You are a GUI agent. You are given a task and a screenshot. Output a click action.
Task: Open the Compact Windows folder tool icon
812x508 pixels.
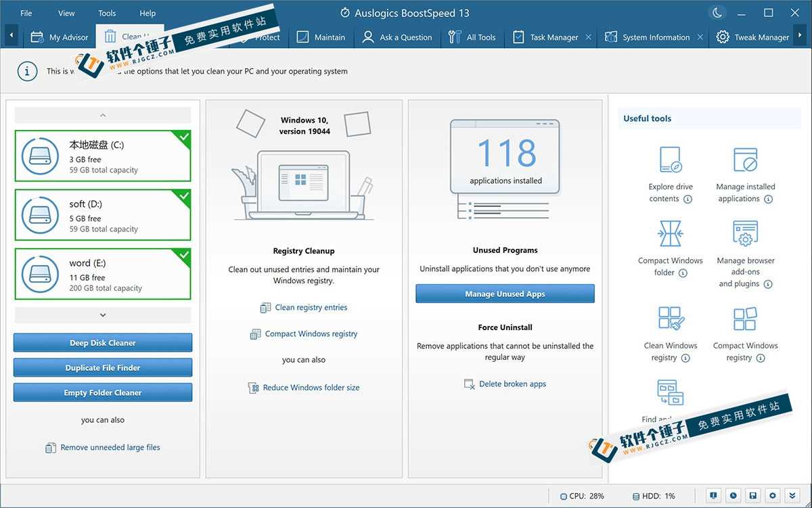coord(671,233)
